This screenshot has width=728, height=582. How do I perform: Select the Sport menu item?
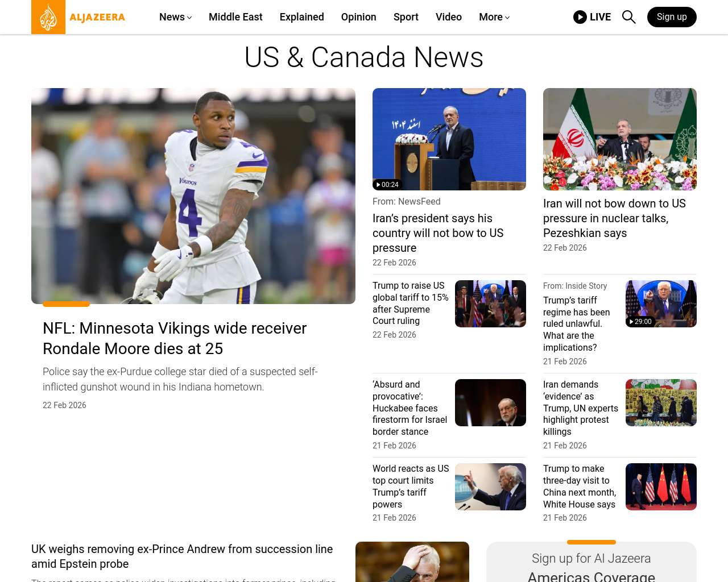pos(406,17)
